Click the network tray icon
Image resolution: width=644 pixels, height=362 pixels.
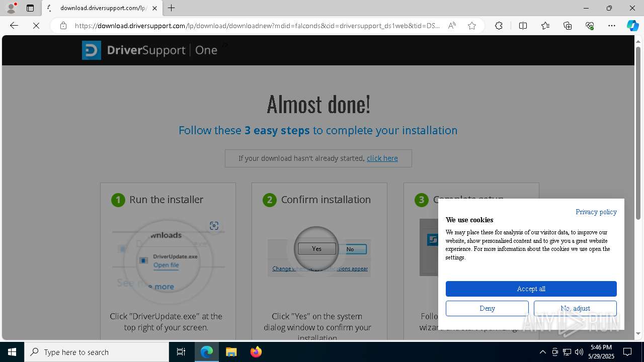tap(567, 352)
